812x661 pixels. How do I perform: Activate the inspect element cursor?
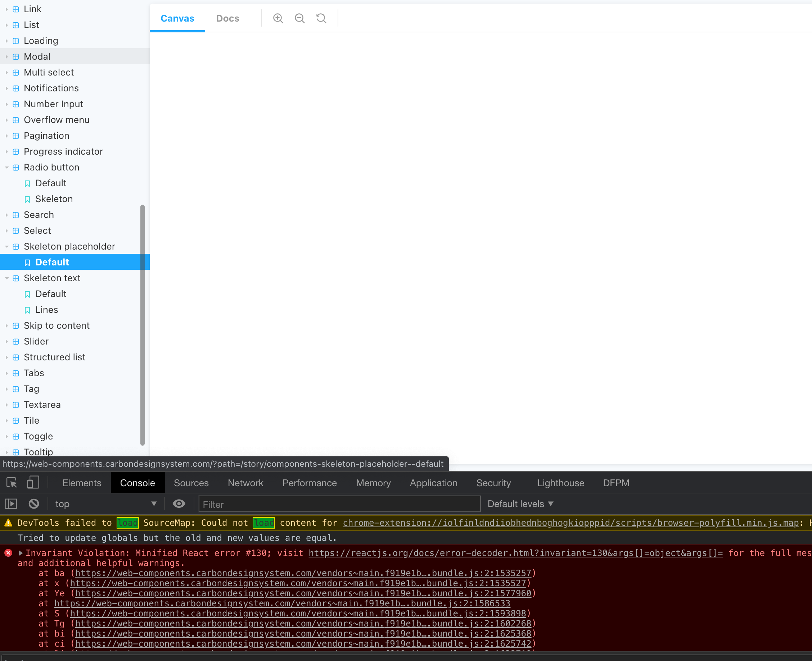coord(11,482)
